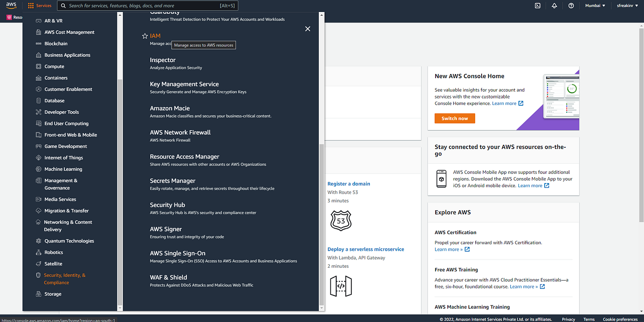The height and width of the screenshot is (322, 644).
Task: Select Management & Governance category
Action: (61, 184)
